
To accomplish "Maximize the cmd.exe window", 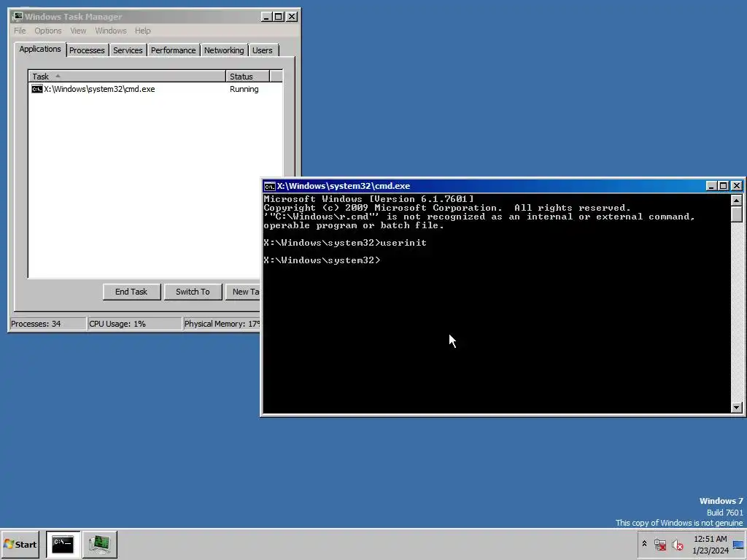I will pos(723,186).
